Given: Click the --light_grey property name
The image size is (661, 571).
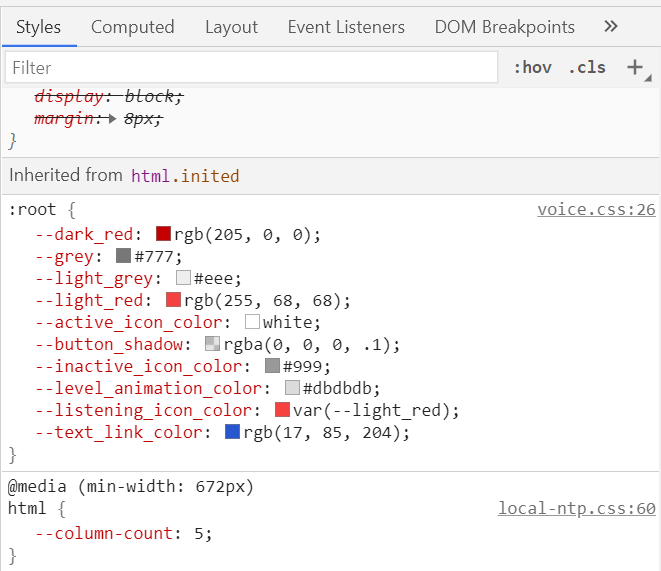Looking at the screenshot, I should (x=94, y=278).
